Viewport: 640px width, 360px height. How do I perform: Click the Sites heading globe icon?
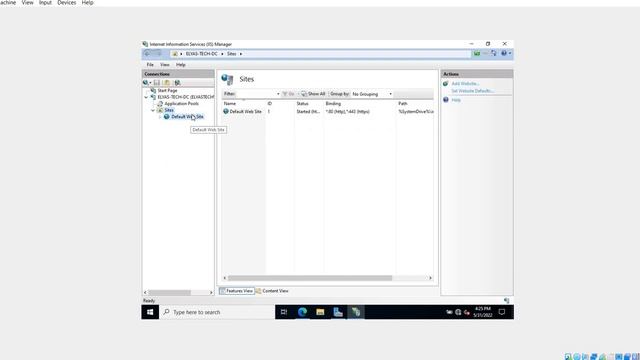pyautogui.click(x=227, y=79)
